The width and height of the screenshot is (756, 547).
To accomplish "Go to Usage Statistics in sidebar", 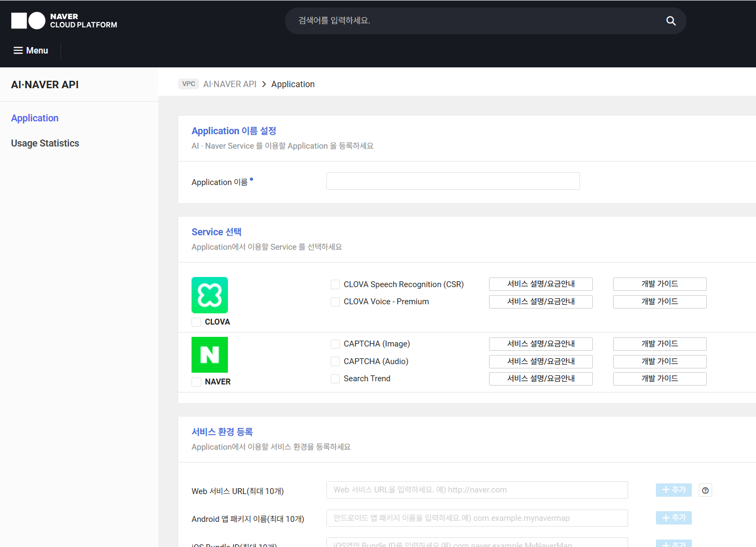I will click(x=45, y=143).
